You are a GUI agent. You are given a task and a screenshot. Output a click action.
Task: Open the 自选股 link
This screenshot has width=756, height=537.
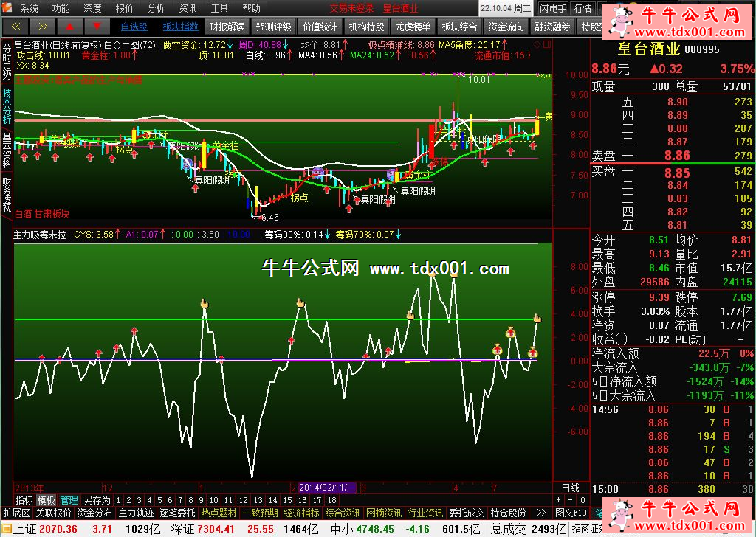[134, 27]
